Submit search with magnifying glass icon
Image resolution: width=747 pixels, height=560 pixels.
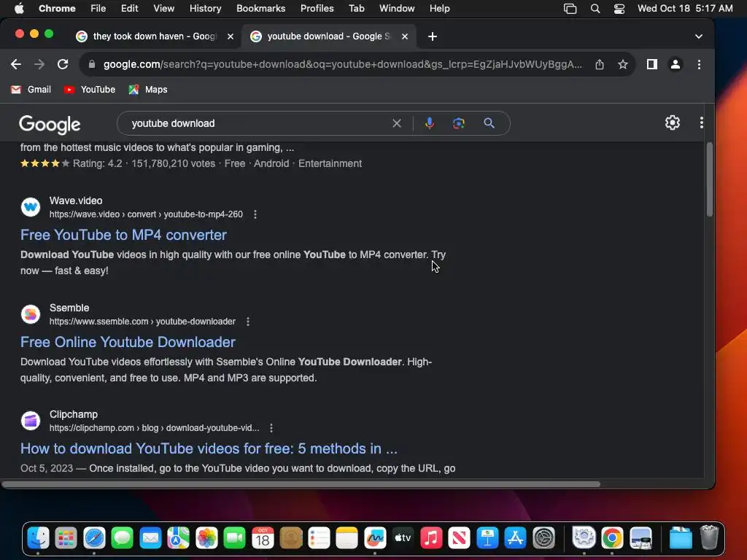[489, 123]
